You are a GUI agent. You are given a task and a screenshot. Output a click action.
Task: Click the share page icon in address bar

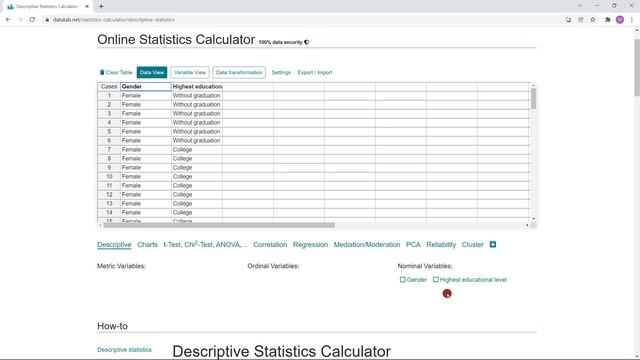[580, 20]
